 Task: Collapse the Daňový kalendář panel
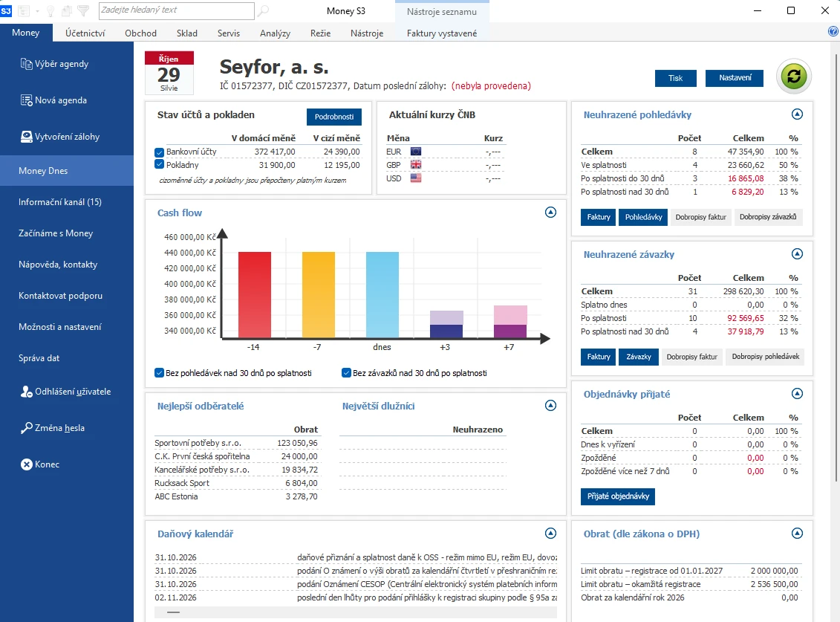(x=550, y=533)
